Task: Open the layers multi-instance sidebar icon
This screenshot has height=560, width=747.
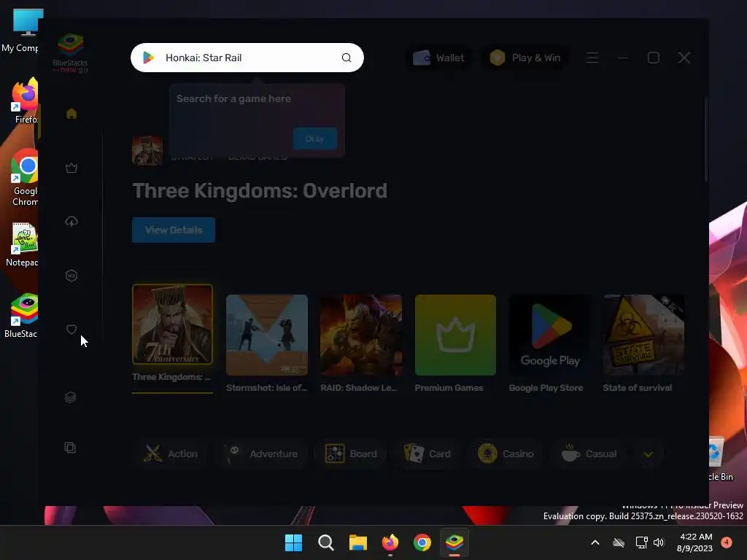Action: (71, 397)
